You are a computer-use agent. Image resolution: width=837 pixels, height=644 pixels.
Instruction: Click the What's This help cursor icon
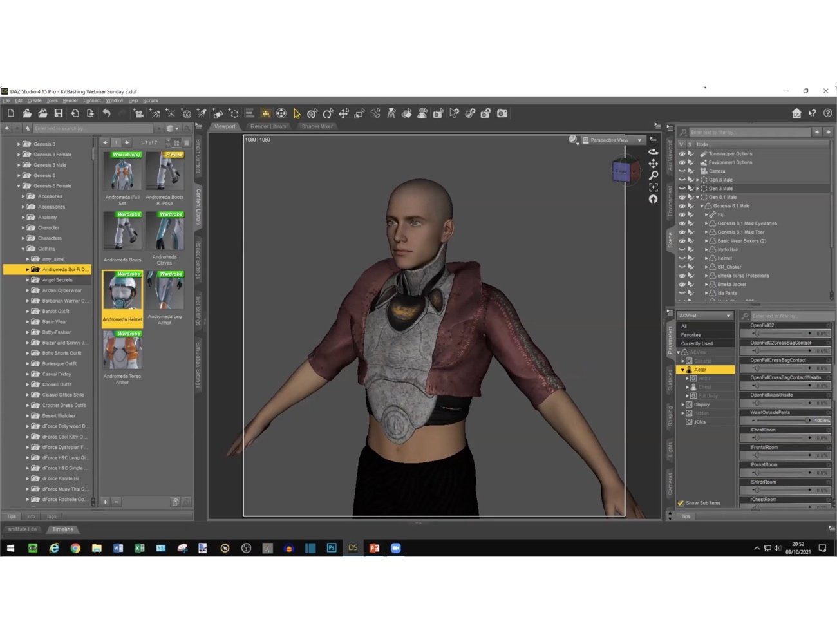coord(813,113)
